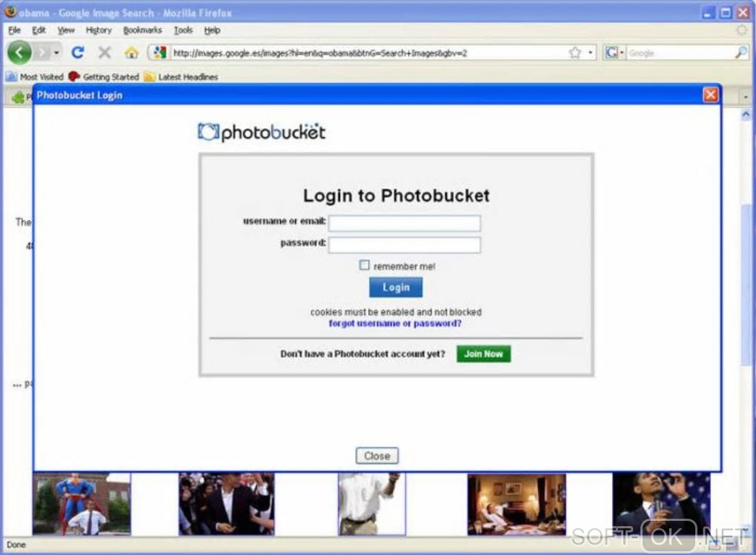This screenshot has width=756, height=555.
Task: Click the Photobucket logo
Action: (x=262, y=132)
